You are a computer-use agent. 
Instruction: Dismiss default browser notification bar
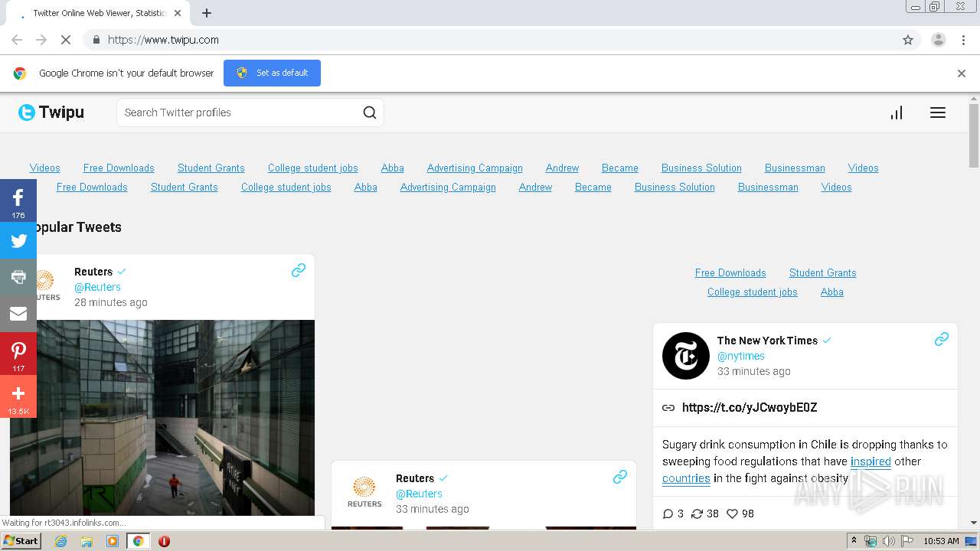point(962,73)
